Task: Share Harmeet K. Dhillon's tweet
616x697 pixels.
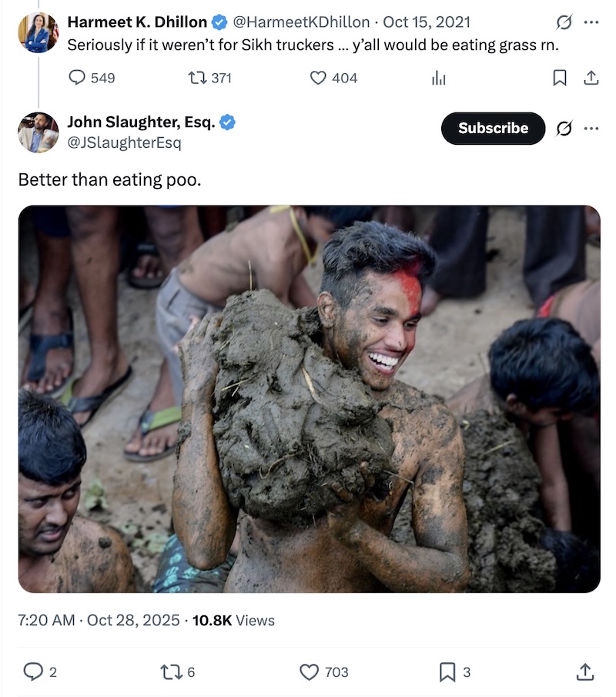Action: (x=591, y=77)
